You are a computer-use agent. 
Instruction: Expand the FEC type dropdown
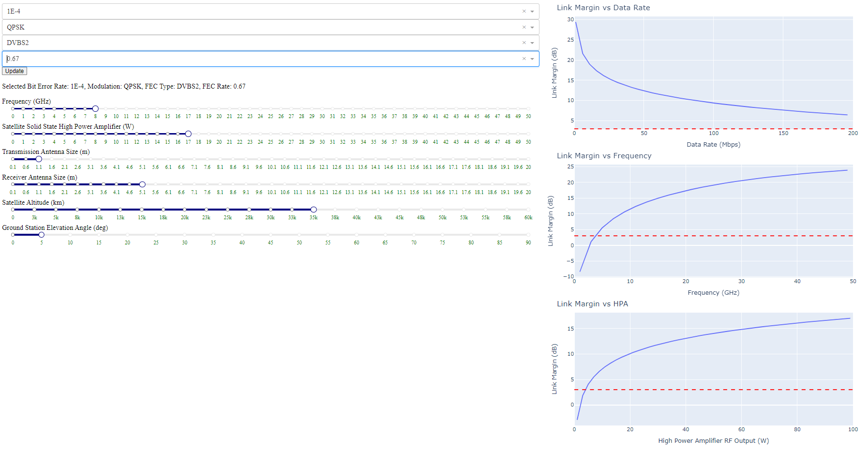click(x=532, y=43)
